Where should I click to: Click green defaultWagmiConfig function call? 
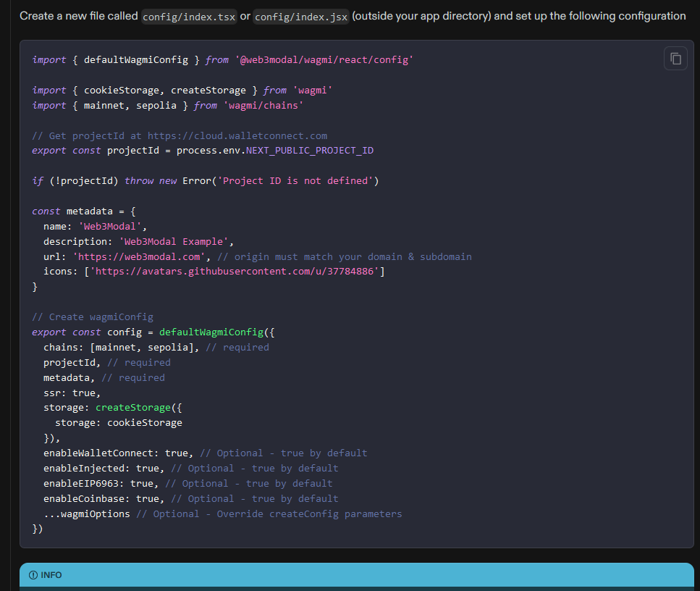click(211, 332)
